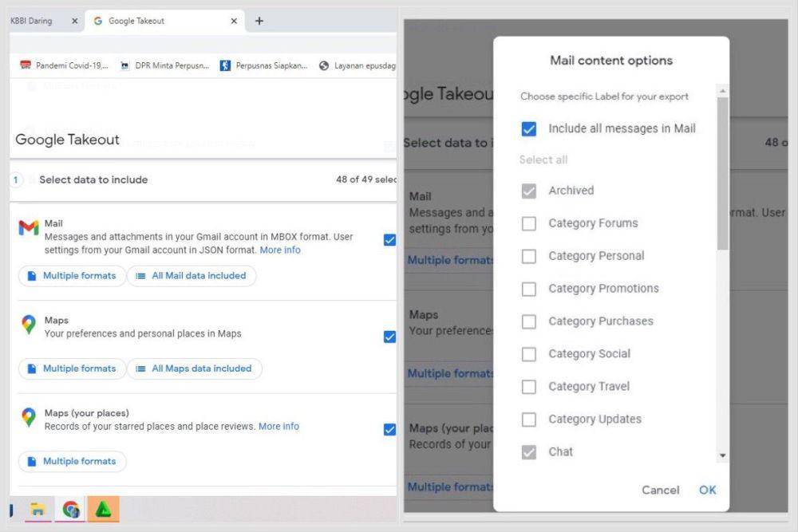The width and height of the screenshot is (798, 532).
Task: Open a new browser tab
Action: tap(259, 21)
